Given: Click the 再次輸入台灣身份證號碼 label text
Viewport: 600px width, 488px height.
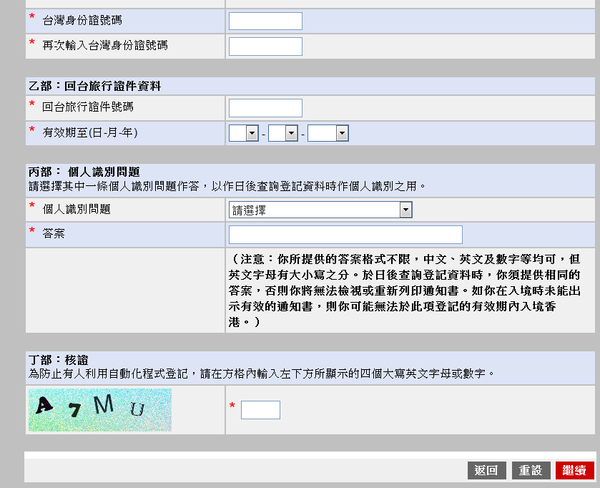Looking at the screenshot, I should point(98,46).
